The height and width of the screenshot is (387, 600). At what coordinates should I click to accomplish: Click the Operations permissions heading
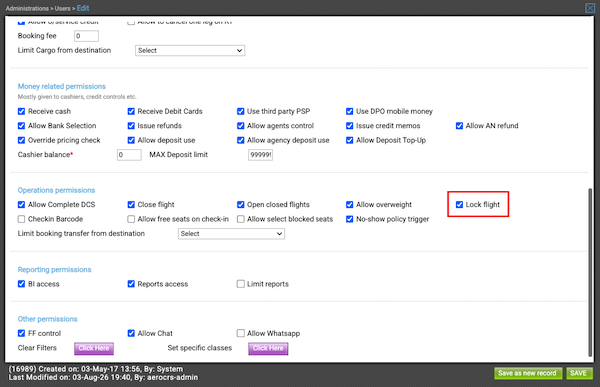[x=56, y=190]
